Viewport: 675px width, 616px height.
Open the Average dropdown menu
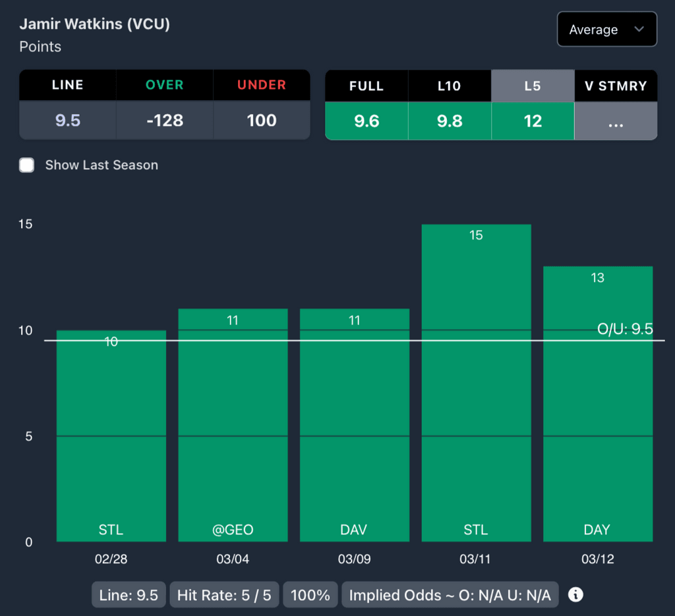point(606,30)
